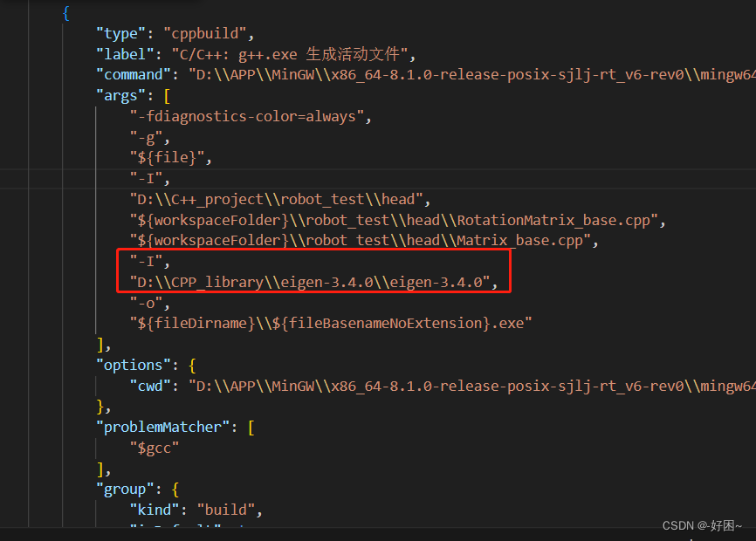Click the "label" line with g++.exe 生成活动文件
Viewport: 756px width, 541px height.
pos(256,54)
